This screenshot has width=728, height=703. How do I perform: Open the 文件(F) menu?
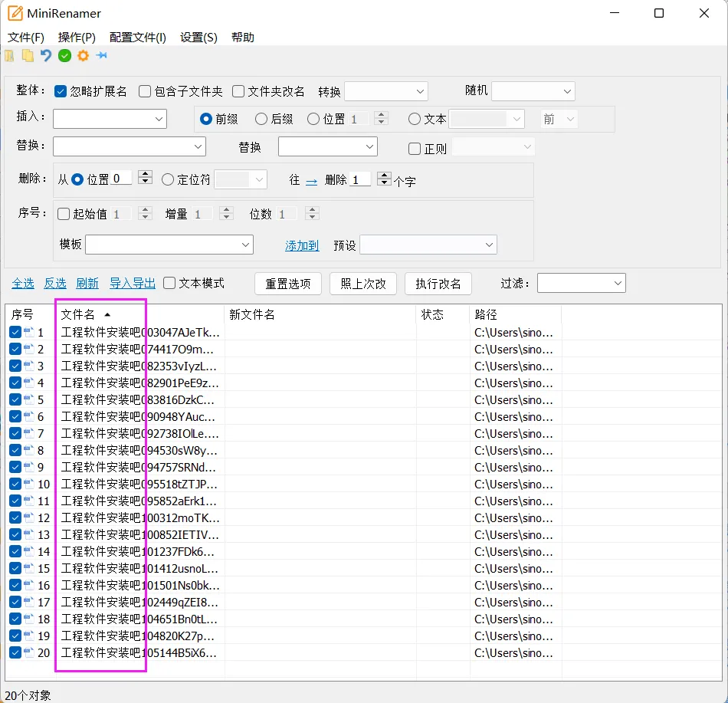26,37
